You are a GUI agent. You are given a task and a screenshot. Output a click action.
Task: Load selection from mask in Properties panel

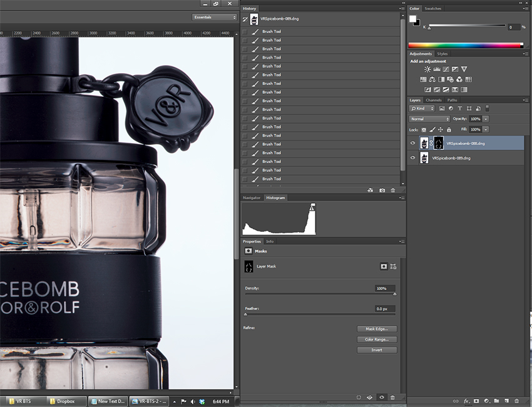click(x=359, y=397)
